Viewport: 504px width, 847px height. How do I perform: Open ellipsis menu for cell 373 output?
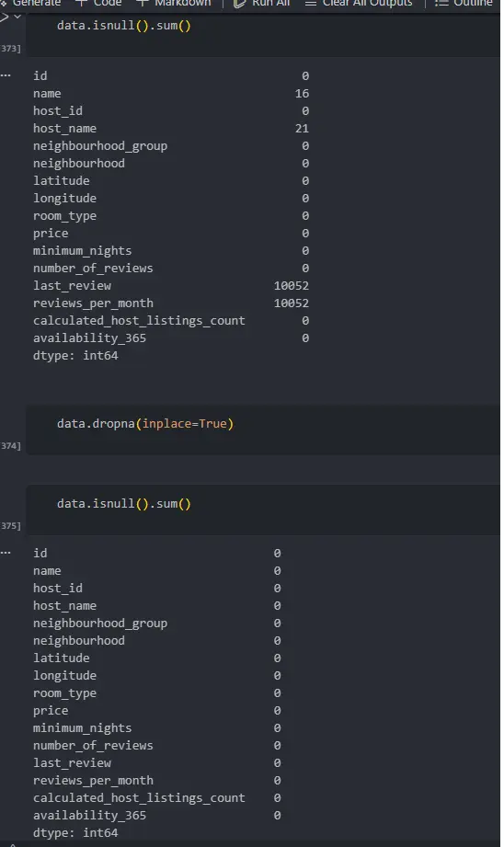point(6,75)
